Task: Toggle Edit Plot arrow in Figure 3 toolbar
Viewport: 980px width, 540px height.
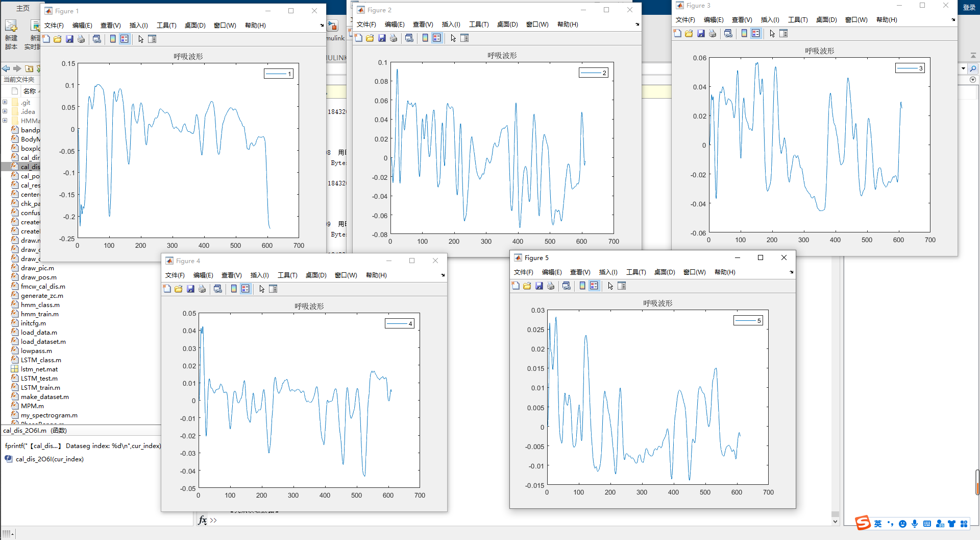Action: coord(772,34)
